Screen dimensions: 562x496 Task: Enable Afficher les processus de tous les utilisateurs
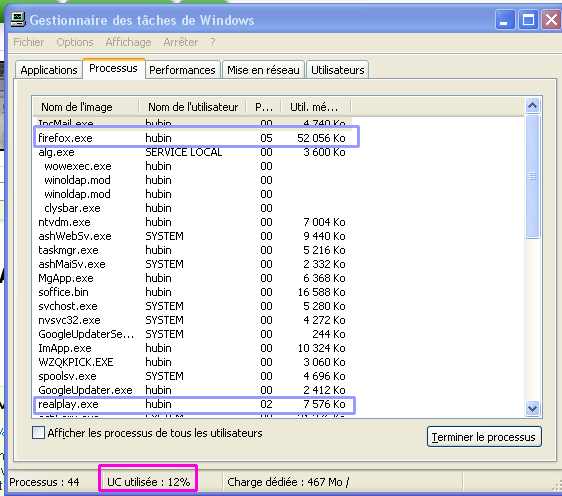click(38, 433)
